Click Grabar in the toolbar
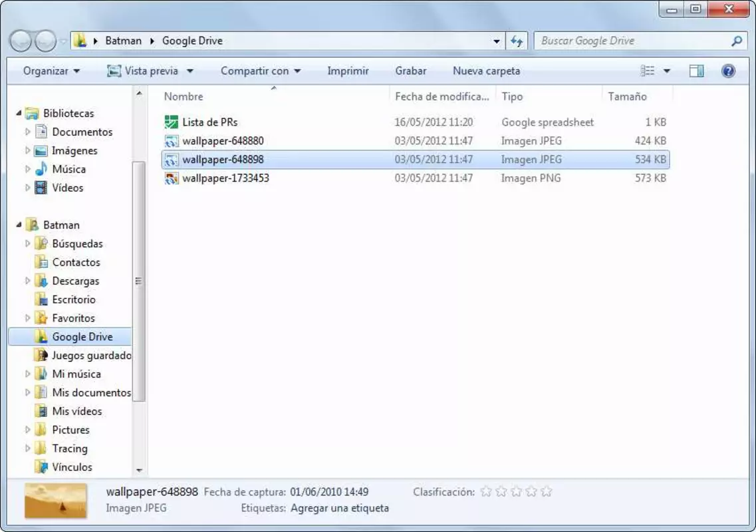 pos(411,71)
